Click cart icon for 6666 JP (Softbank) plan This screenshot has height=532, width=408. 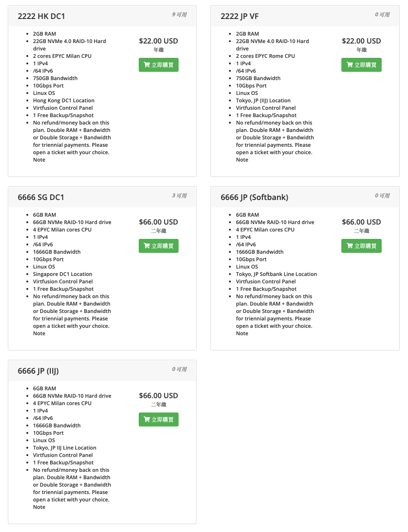349,246
